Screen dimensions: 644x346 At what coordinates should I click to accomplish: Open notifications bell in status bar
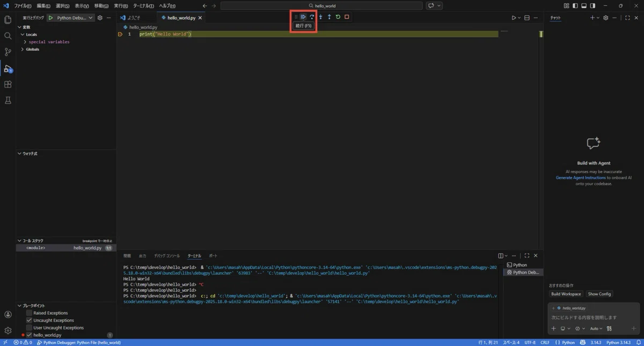click(640, 342)
